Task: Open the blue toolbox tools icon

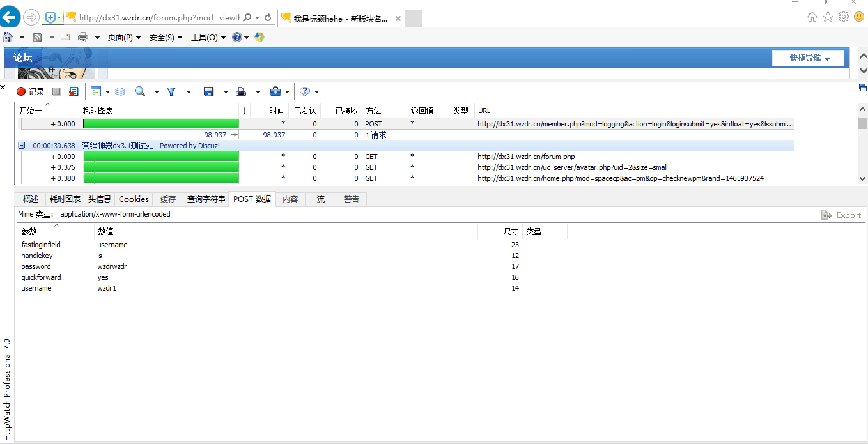Action: click(275, 92)
